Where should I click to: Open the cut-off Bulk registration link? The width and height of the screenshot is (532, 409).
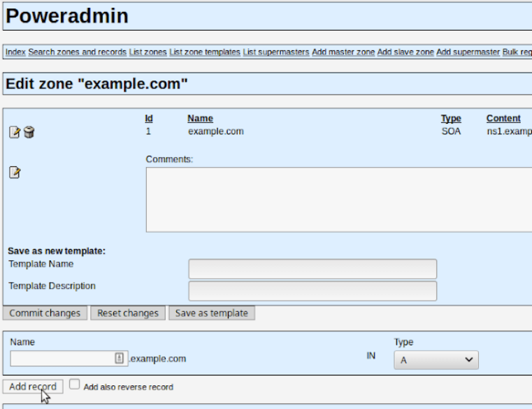(x=517, y=52)
